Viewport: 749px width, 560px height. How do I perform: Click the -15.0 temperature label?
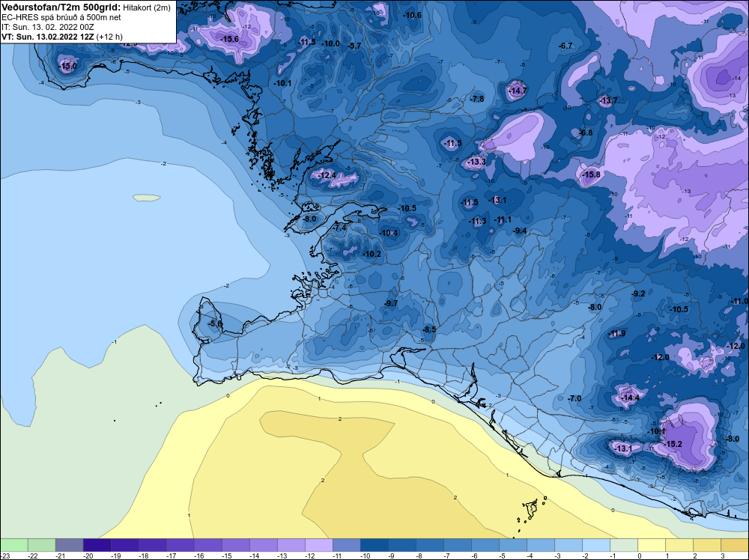(x=68, y=66)
